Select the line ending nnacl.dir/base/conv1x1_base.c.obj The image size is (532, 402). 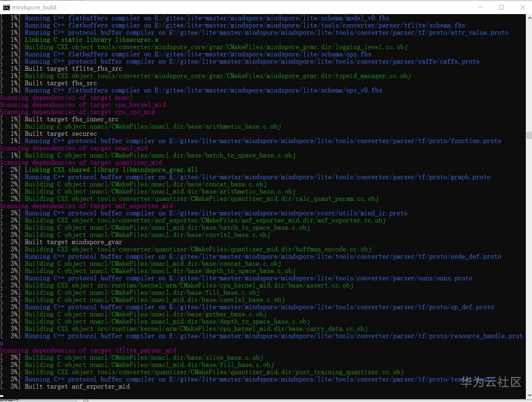[135, 235]
